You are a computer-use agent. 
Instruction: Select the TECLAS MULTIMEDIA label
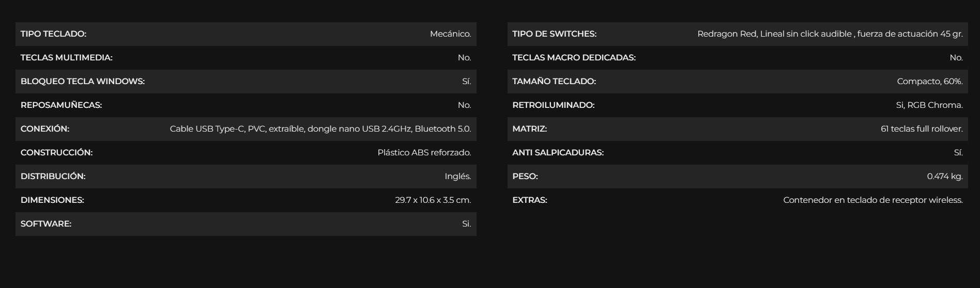click(x=66, y=58)
